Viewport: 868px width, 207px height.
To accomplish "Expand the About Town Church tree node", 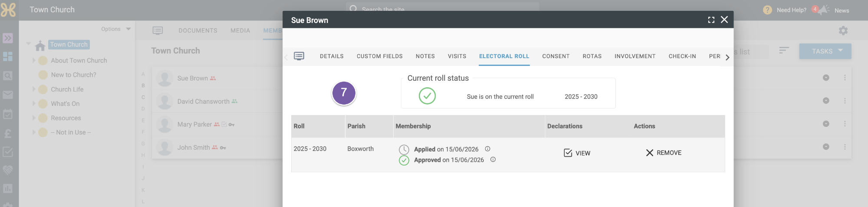I will click(x=34, y=60).
